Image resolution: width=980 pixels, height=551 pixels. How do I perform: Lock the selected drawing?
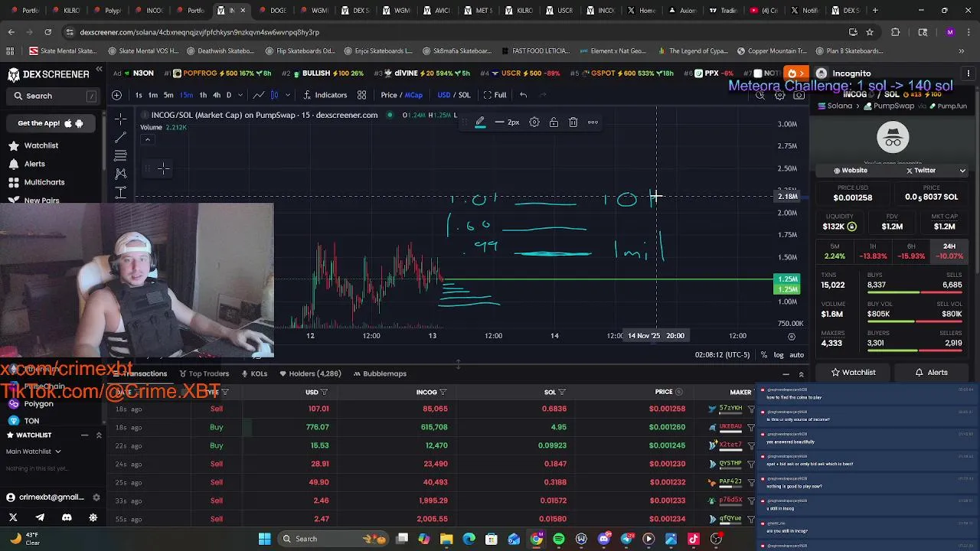[x=554, y=122]
